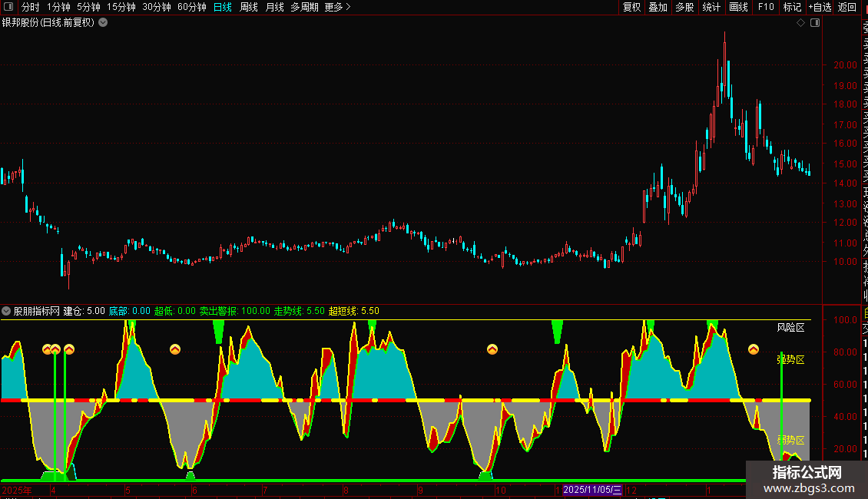The width and height of the screenshot is (868, 499).
Task: Toggle the left sidebar panel icon
Action: (8, 7)
